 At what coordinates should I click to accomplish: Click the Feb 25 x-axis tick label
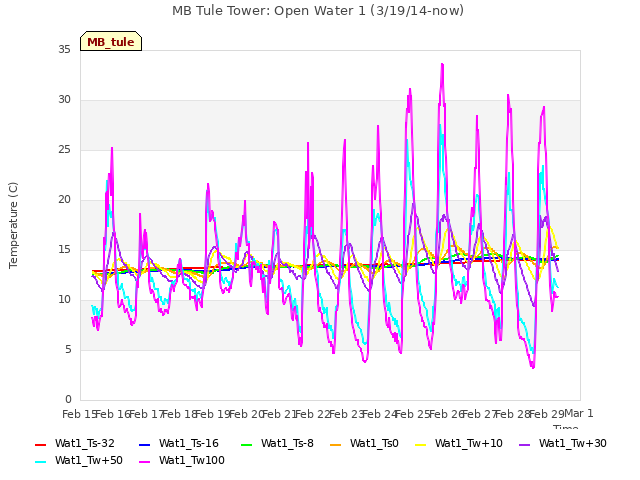coord(413,414)
